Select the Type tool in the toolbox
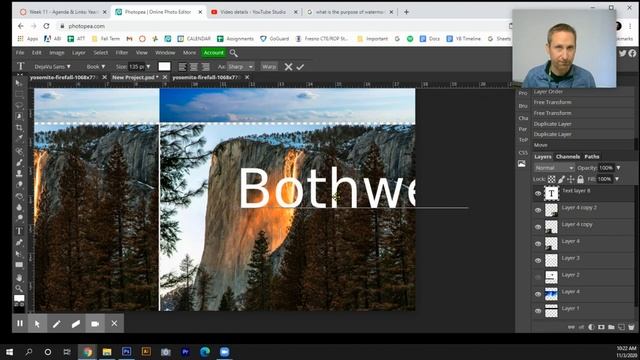 coord(19,231)
